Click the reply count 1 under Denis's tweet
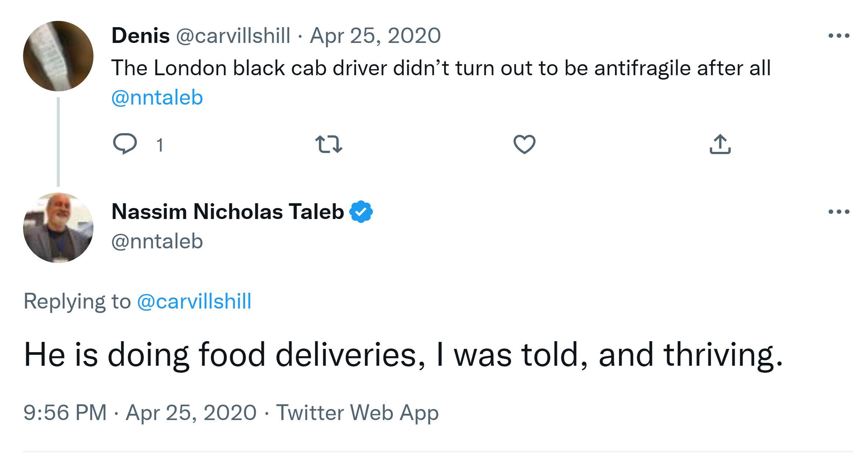 tap(160, 145)
